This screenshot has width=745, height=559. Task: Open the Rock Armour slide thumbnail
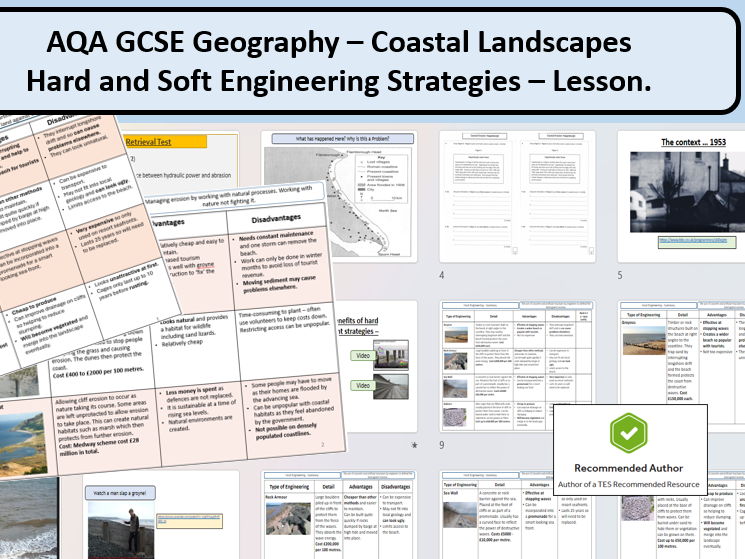(339, 515)
